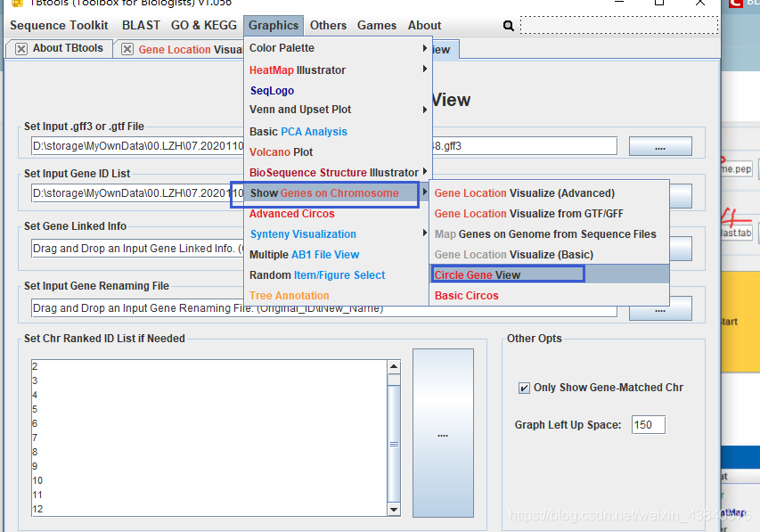Expand Synteny Visualization submenu arrow
Viewport: 760px width, 532px height.
(425, 233)
